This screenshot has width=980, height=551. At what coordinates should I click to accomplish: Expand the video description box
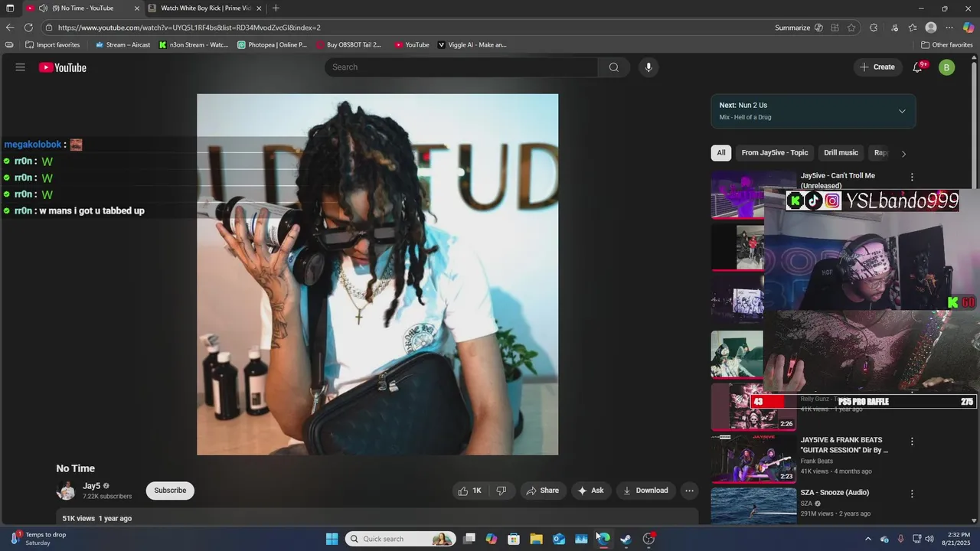coord(377,517)
